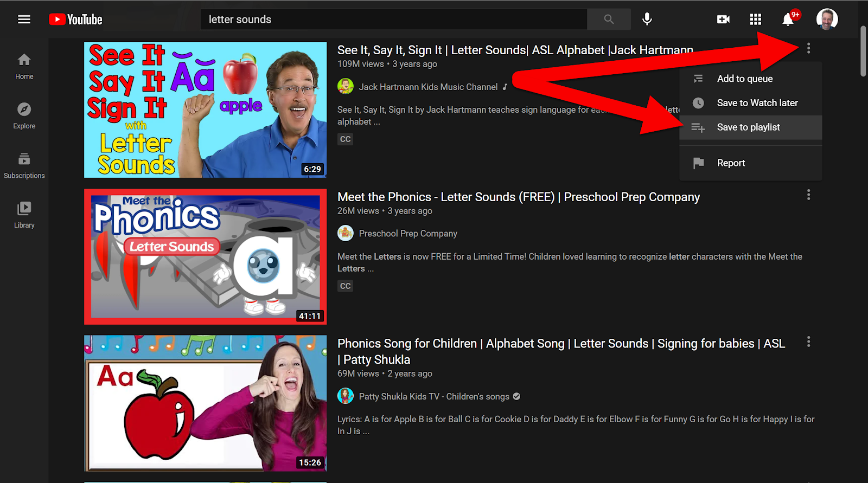Go to Jack Hartmann Kids Music Channel
This screenshot has width=868, height=483.
point(428,87)
